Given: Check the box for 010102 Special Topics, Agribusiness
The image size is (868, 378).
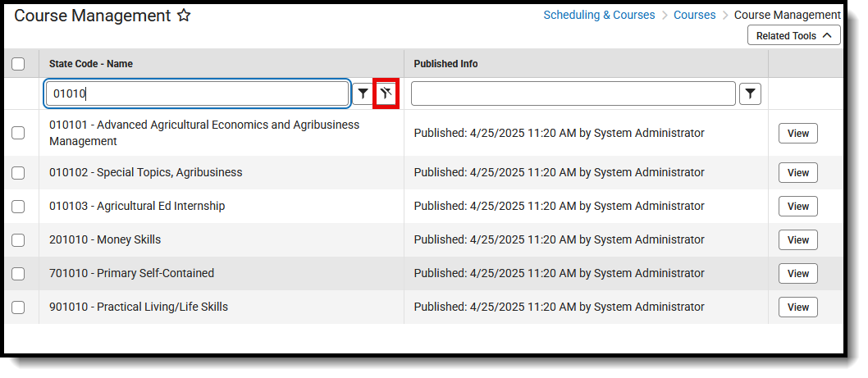Looking at the screenshot, I should point(18,173).
